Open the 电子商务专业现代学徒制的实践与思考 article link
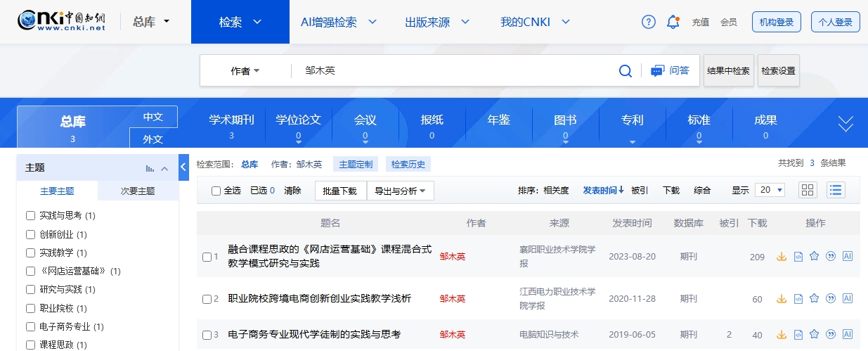 tap(314, 334)
